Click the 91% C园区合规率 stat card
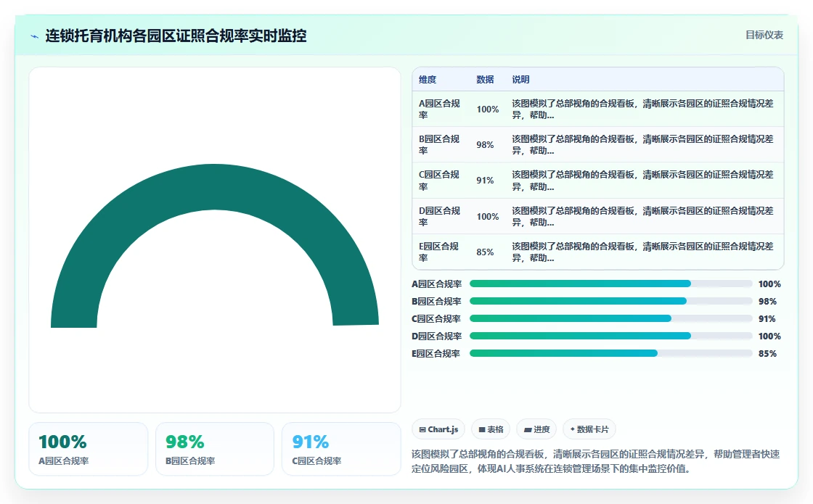This screenshot has height=504, width=813. click(x=341, y=449)
